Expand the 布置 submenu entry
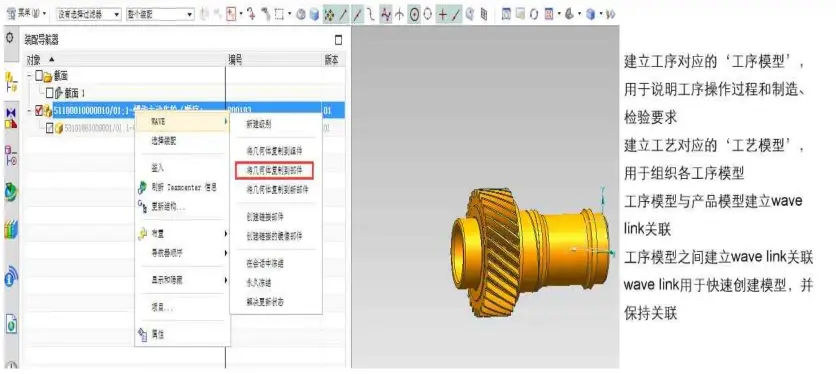This screenshot has height=374, width=836. tap(182, 234)
